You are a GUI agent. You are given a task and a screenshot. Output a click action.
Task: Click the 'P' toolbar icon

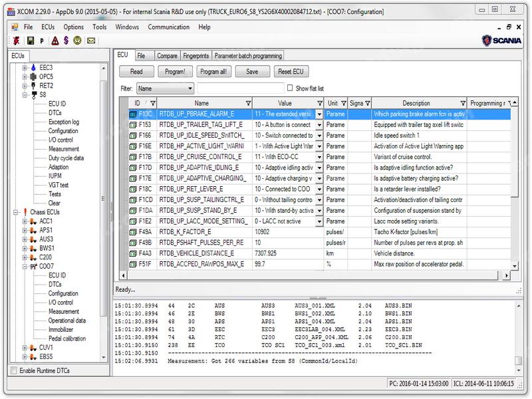42,41
